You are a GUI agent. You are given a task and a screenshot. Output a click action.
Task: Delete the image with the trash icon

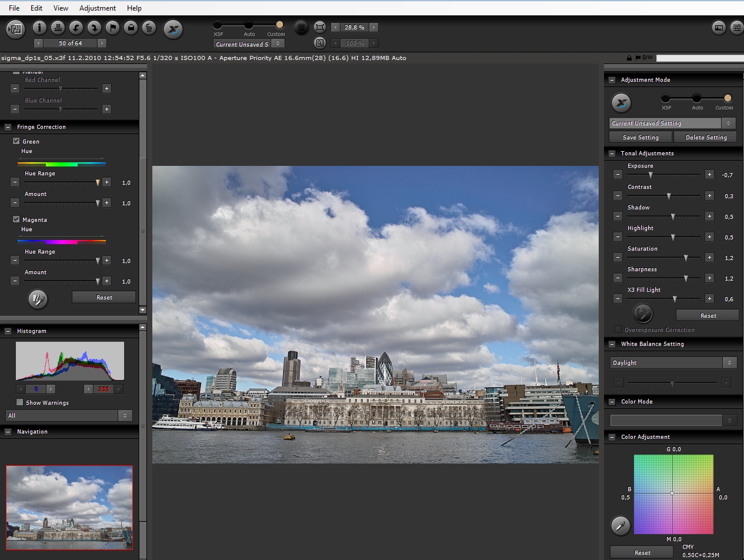tap(149, 28)
